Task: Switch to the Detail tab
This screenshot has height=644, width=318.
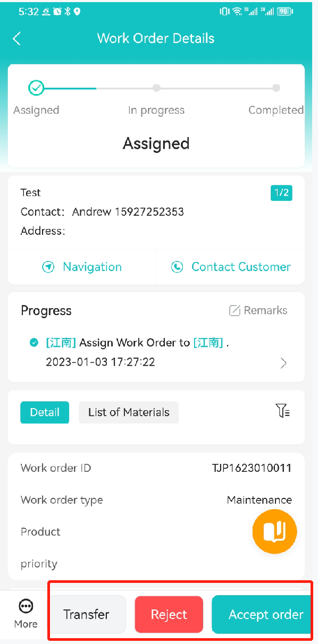Action: [x=45, y=412]
